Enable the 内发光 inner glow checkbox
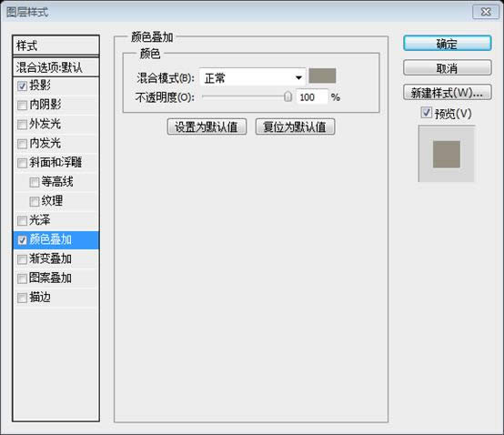 (x=22, y=144)
